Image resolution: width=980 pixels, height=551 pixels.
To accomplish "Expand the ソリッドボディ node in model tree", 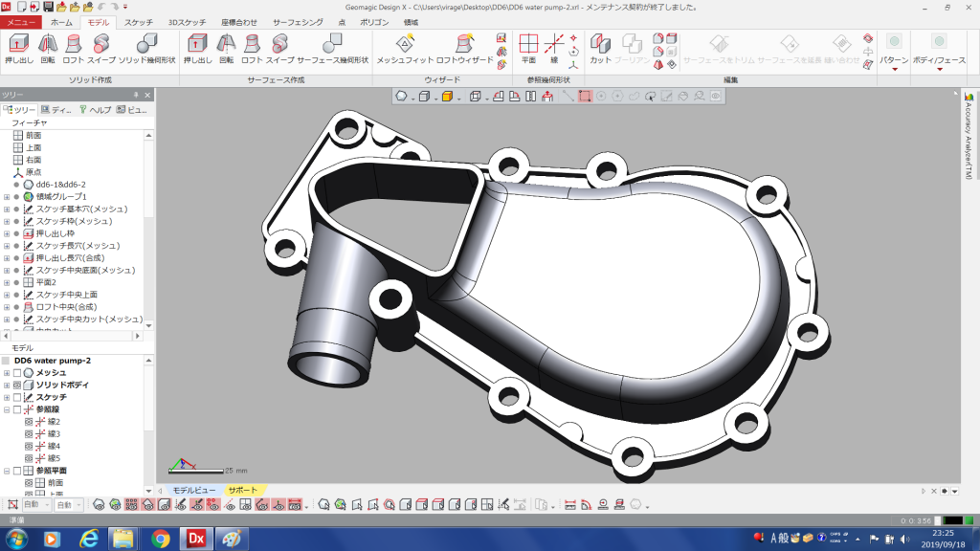I will [7, 385].
